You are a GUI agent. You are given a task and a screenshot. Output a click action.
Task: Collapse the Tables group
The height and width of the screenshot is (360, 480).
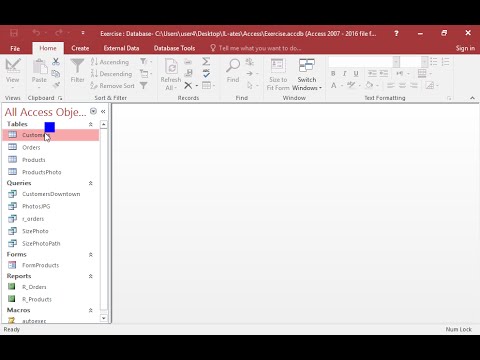[90, 124]
